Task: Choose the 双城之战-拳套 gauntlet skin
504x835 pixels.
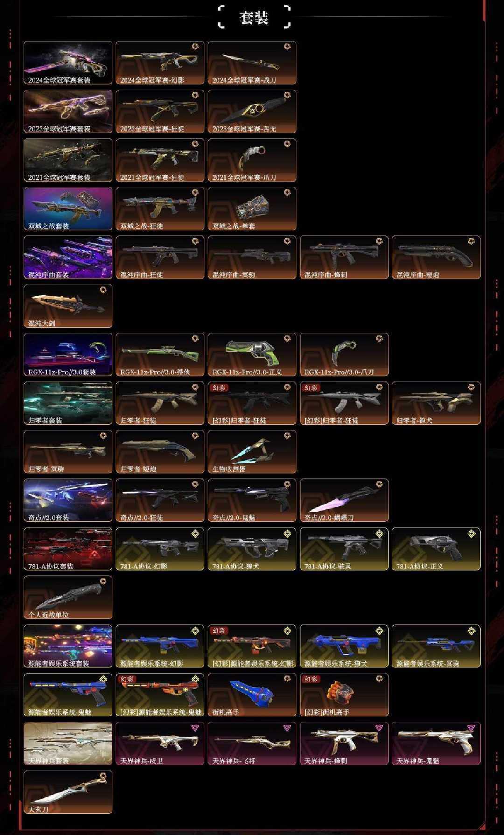Action: [x=252, y=209]
